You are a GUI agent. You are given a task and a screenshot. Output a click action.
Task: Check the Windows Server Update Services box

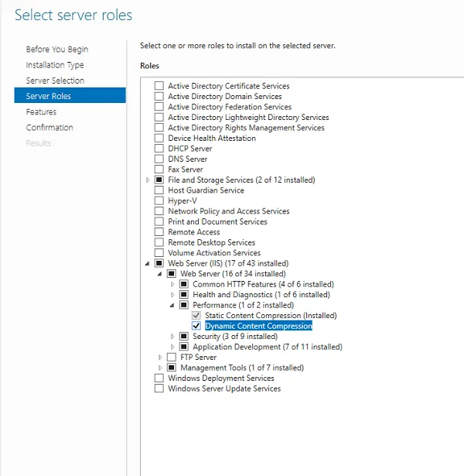pyautogui.click(x=159, y=389)
